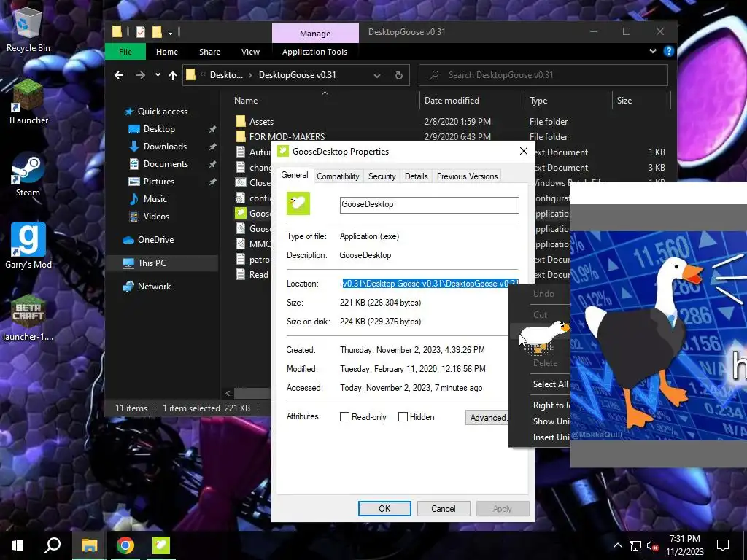Click the Properties quick access toolbar icon

(141, 32)
